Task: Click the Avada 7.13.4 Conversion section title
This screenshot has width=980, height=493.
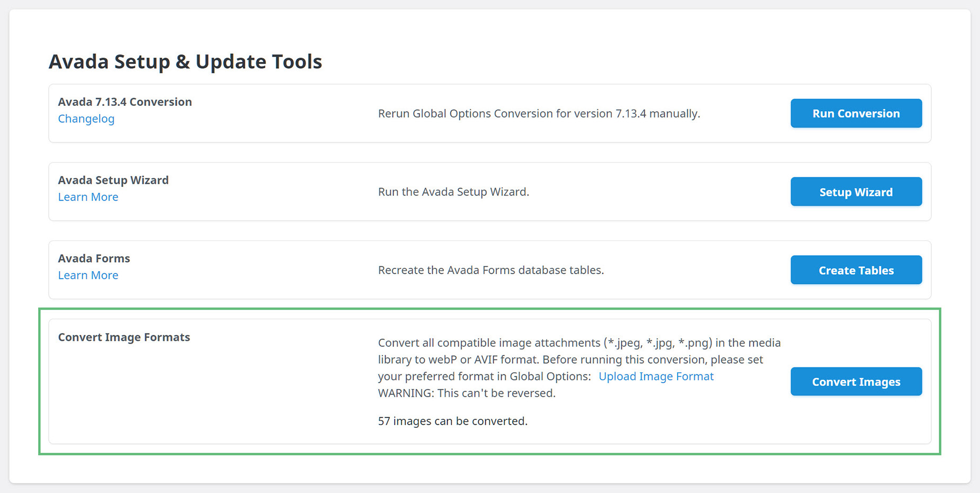Action: [x=124, y=102]
